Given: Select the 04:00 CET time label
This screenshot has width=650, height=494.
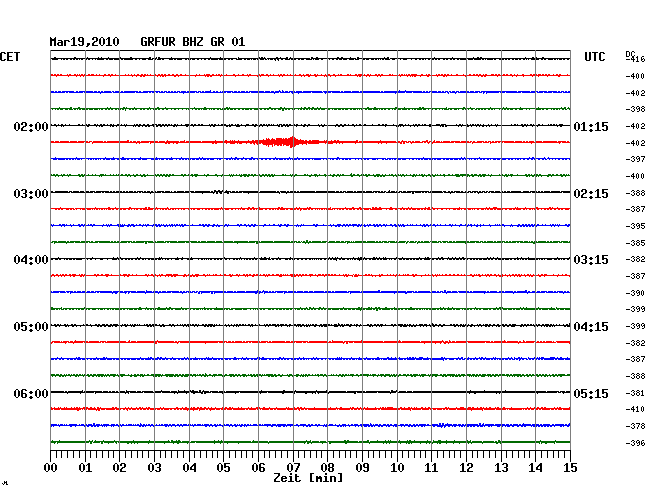Looking at the screenshot, I should tap(31, 260).
